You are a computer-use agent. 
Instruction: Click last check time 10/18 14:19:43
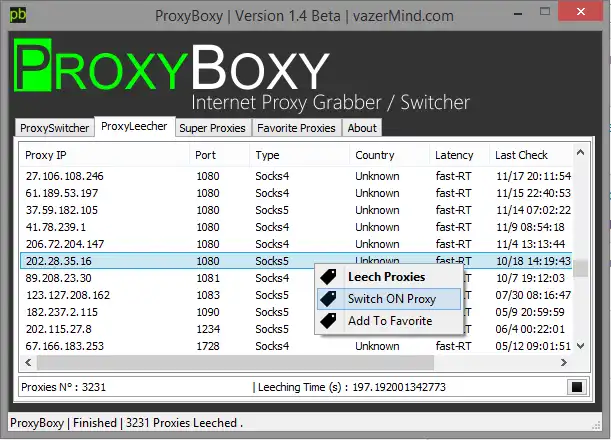pyautogui.click(x=533, y=261)
